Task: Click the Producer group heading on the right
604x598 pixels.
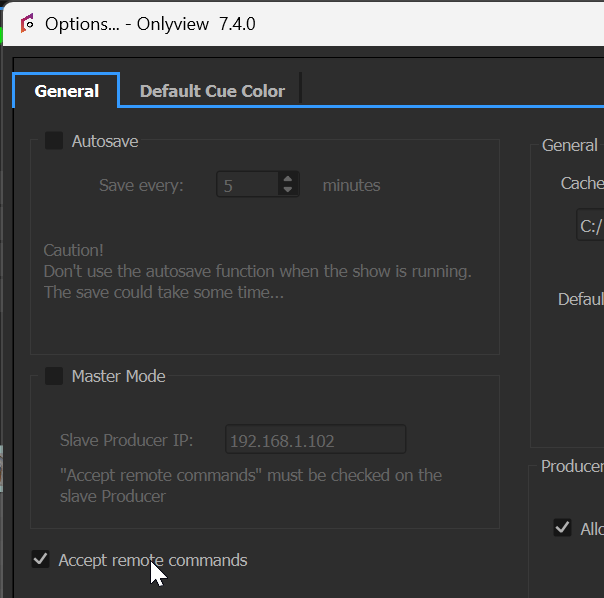Action: click(x=572, y=466)
